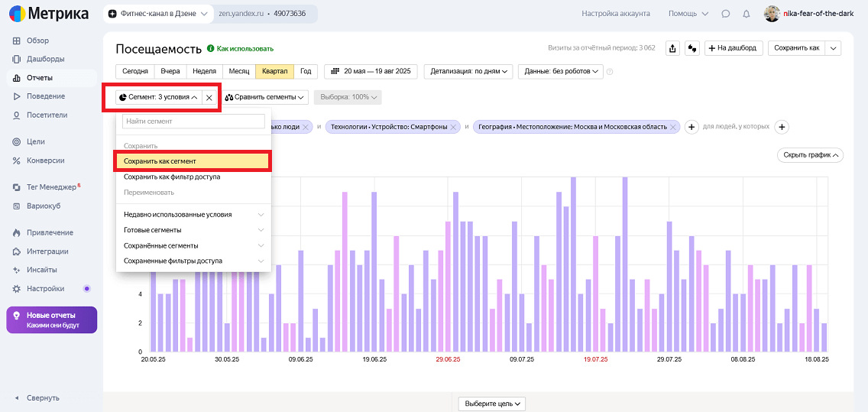Click the help icon next to Данные
868x412 pixels.
click(610, 72)
